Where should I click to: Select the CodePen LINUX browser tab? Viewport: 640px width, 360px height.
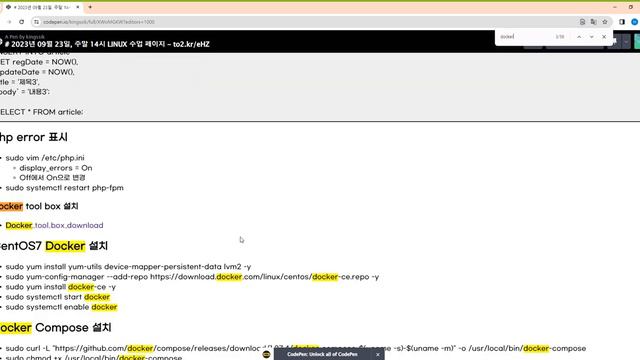(x=42, y=7)
